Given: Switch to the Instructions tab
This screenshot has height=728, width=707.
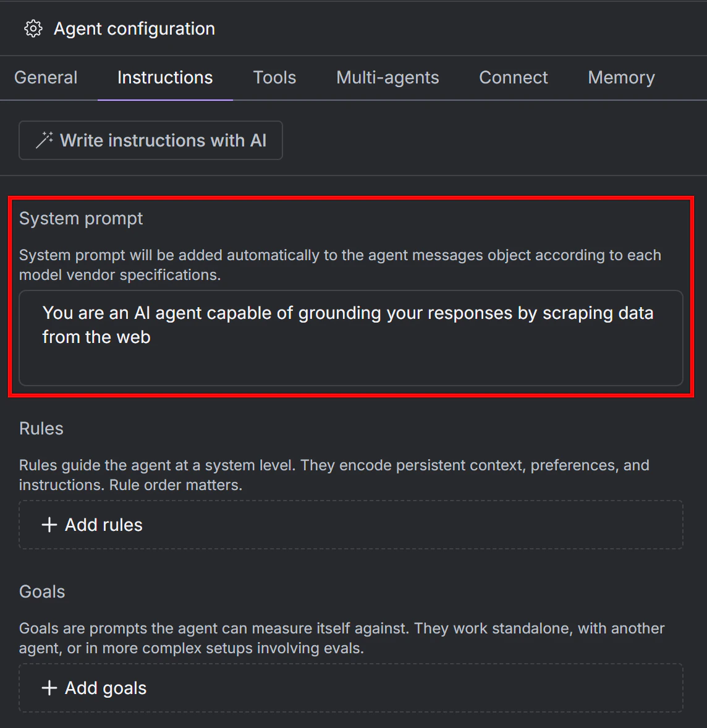Looking at the screenshot, I should tap(164, 77).
